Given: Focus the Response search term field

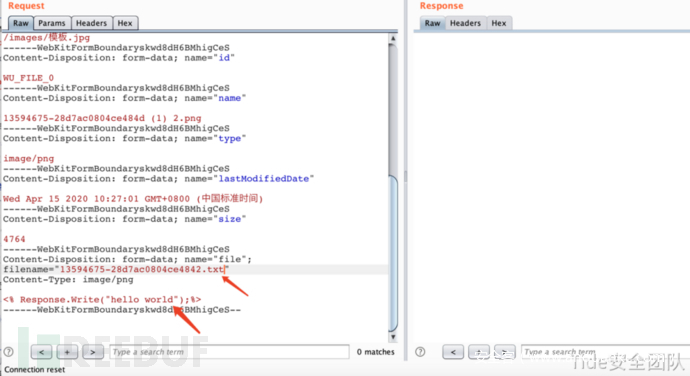Looking at the screenshot, I should pyautogui.click(x=606, y=352).
